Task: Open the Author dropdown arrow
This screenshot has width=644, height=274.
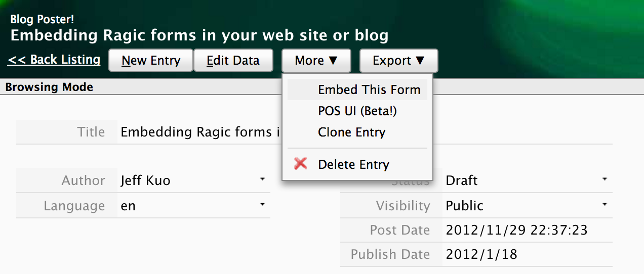Action: 262,179
